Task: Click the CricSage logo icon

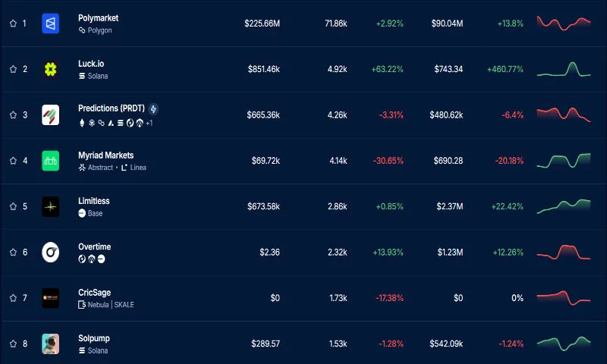Action: tap(51, 298)
